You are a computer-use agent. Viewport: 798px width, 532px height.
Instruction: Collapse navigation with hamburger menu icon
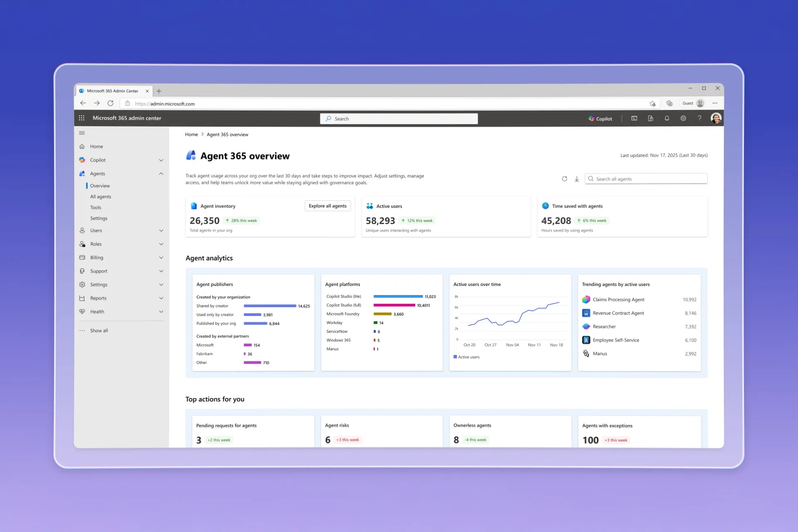pyautogui.click(x=82, y=133)
